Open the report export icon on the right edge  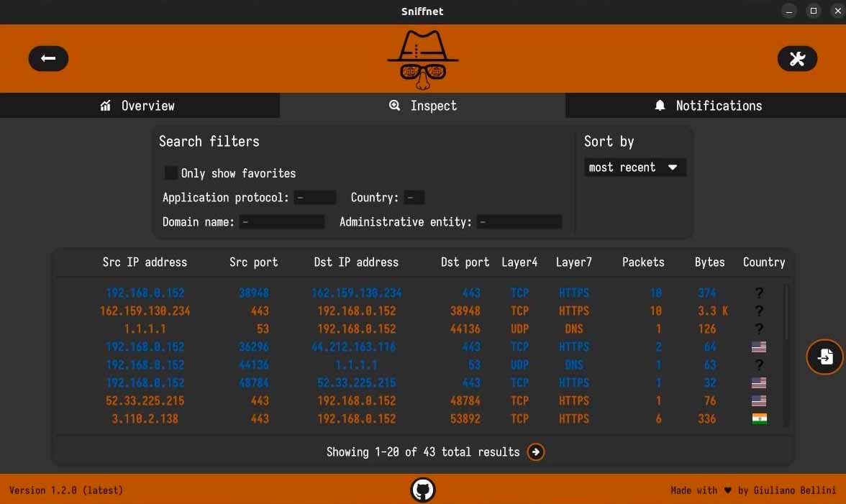pos(824,357)
